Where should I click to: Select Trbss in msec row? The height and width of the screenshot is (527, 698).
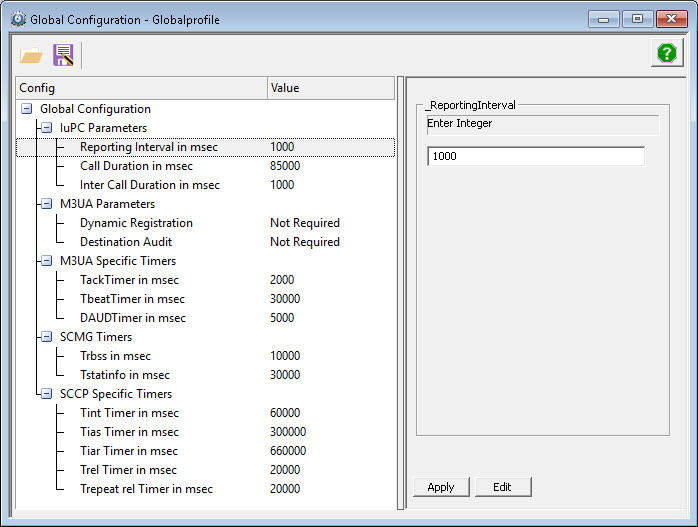coord(205,356)
